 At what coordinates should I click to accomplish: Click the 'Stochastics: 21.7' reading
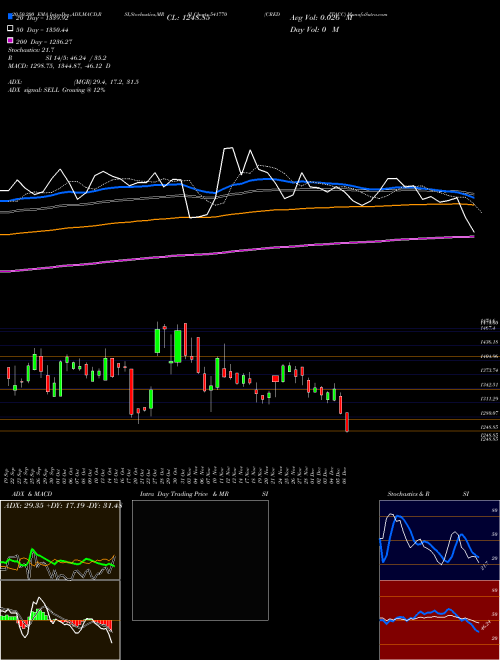tap(31, 50)
